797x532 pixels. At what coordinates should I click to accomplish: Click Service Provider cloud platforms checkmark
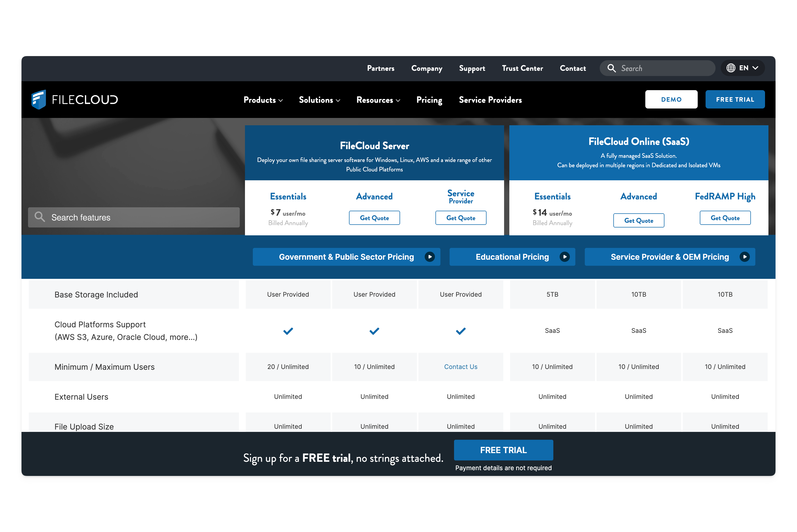[x=461, y=331]
